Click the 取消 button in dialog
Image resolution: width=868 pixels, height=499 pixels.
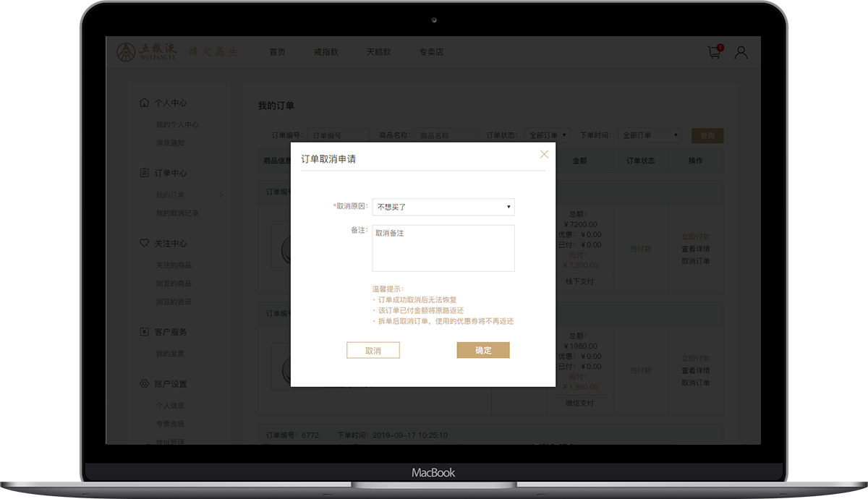[373, 350]
